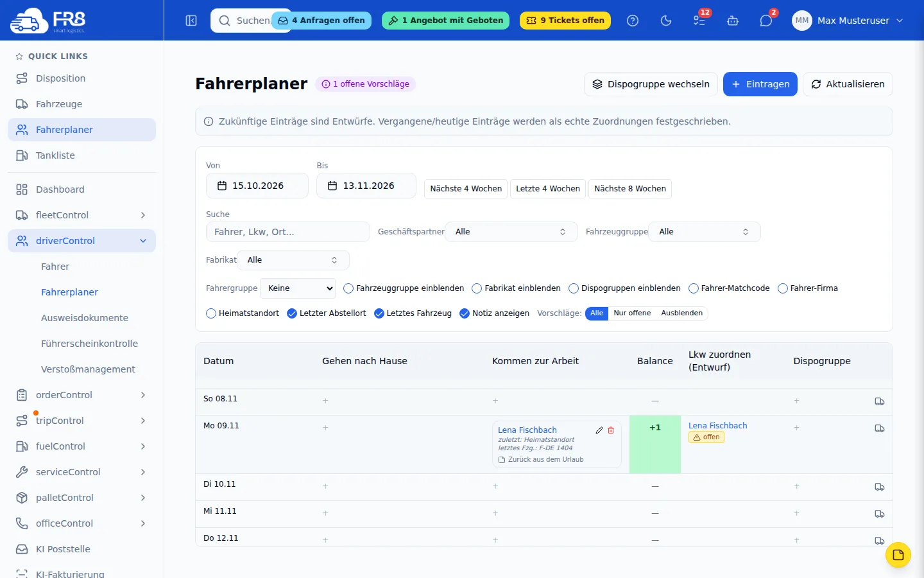Delete Lena Fischbach's entry via the trash icon
The width and height of the screenshot is (924, 578).
click(611, 430)
